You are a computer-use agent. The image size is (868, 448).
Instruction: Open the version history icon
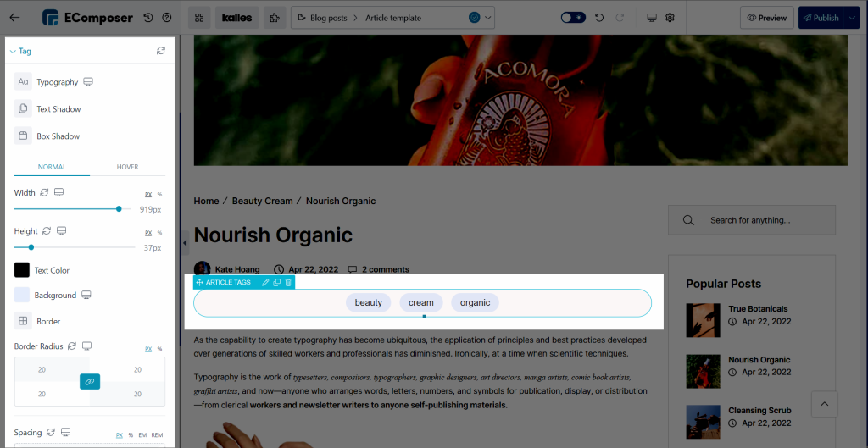pyautogui.click(x=148, y=18)
